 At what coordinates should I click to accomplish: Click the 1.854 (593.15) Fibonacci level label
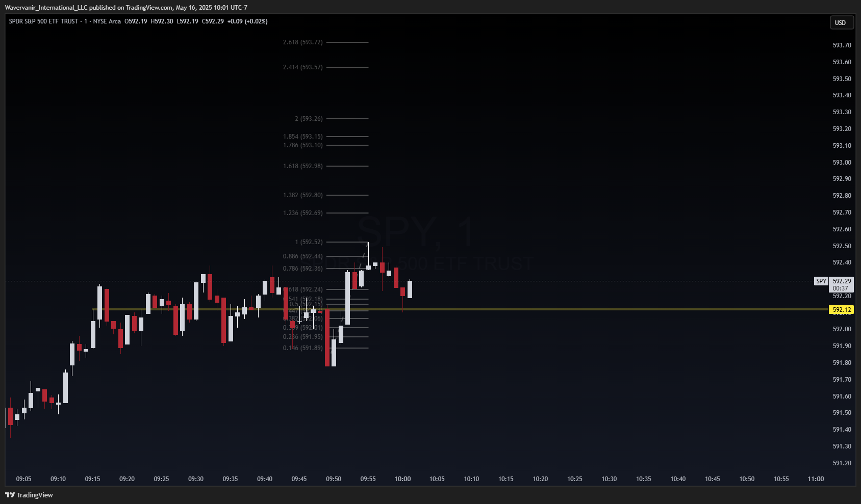pyautogui.click(x=303, y=137)
